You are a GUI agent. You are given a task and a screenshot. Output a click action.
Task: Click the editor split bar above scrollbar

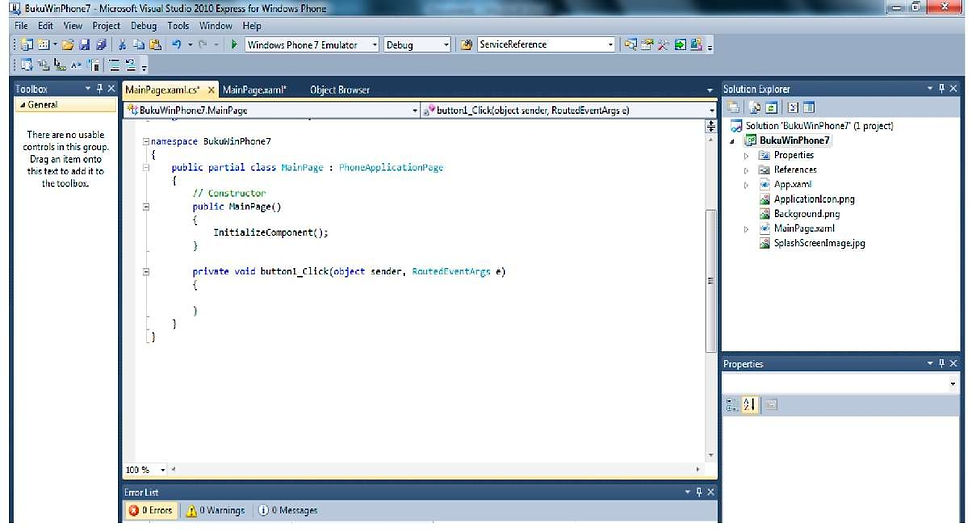[711, 126]
